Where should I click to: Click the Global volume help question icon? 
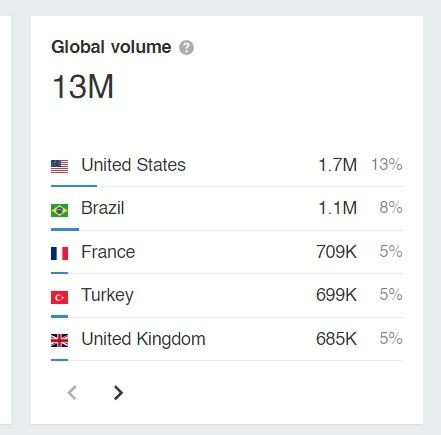[x=186, y=47]
